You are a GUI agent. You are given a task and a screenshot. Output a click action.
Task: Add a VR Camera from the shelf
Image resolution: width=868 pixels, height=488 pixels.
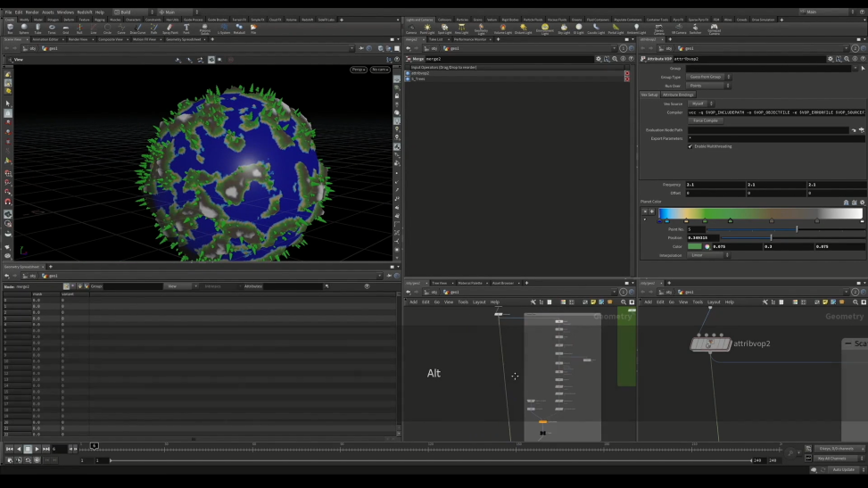[x=679, y=29]
